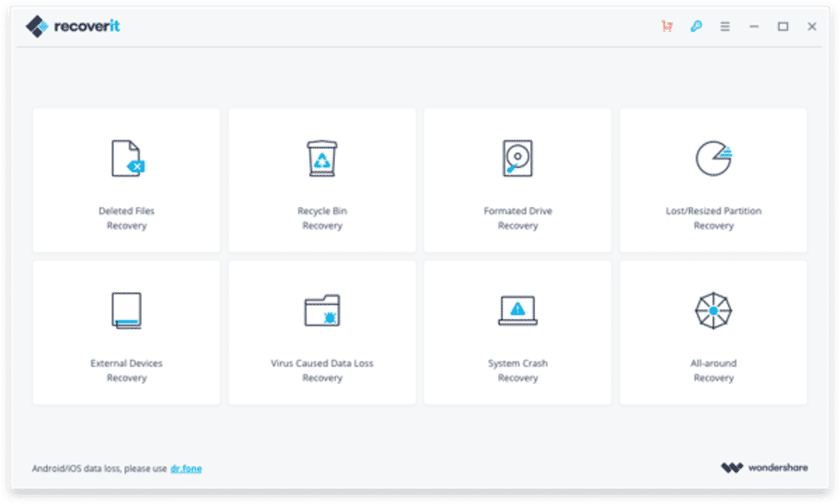
Task: Open System Crash Recovery laptop icon
Action: [x=517, y=310]
